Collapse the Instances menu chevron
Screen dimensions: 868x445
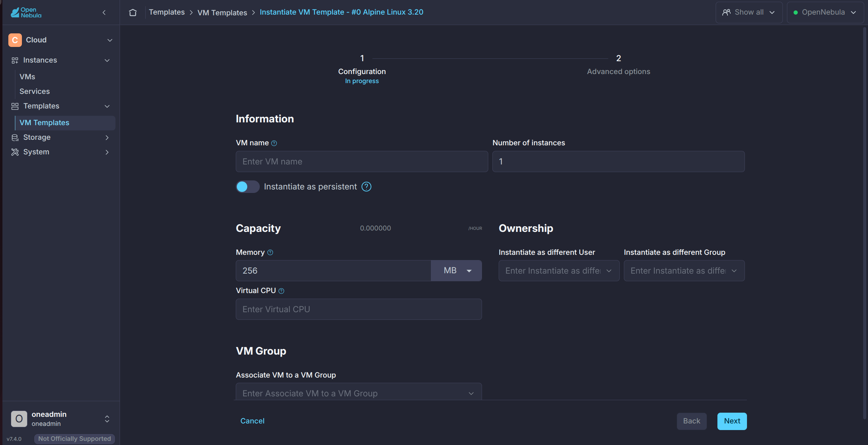pyautogui.click(x=107, y=60)
